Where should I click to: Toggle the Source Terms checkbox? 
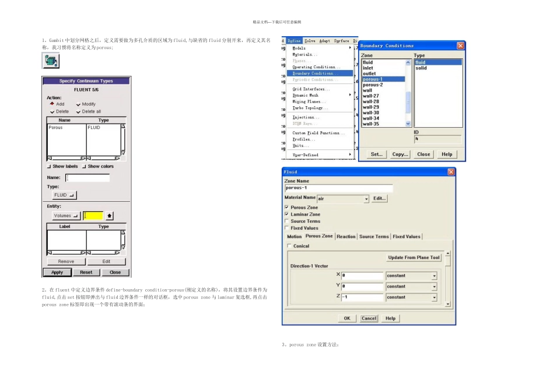point(286,221)
